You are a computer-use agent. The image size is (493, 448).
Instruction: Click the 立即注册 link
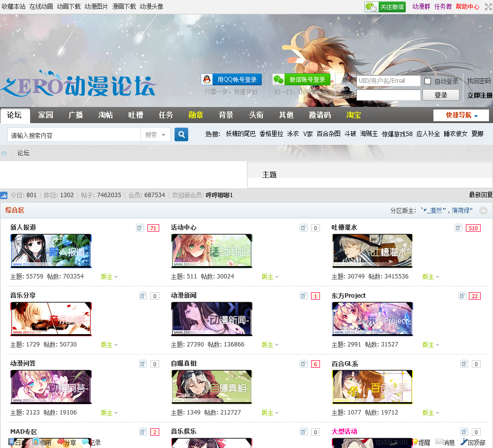click(480, 95)
